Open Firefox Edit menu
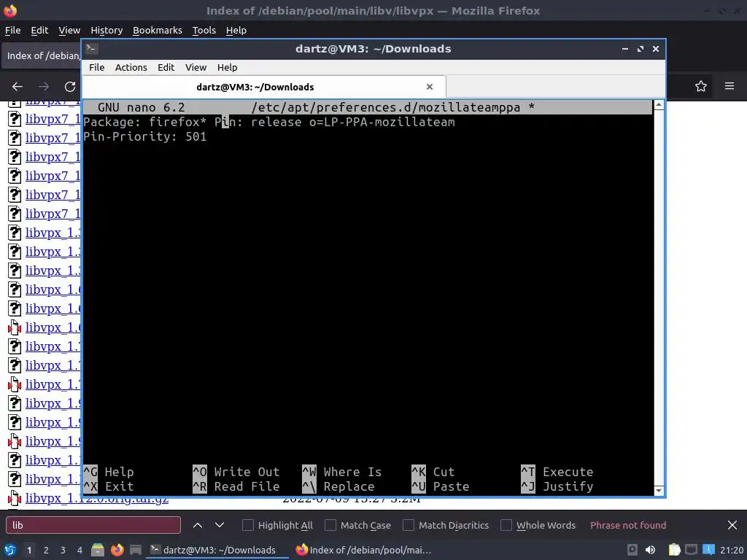 39,30
